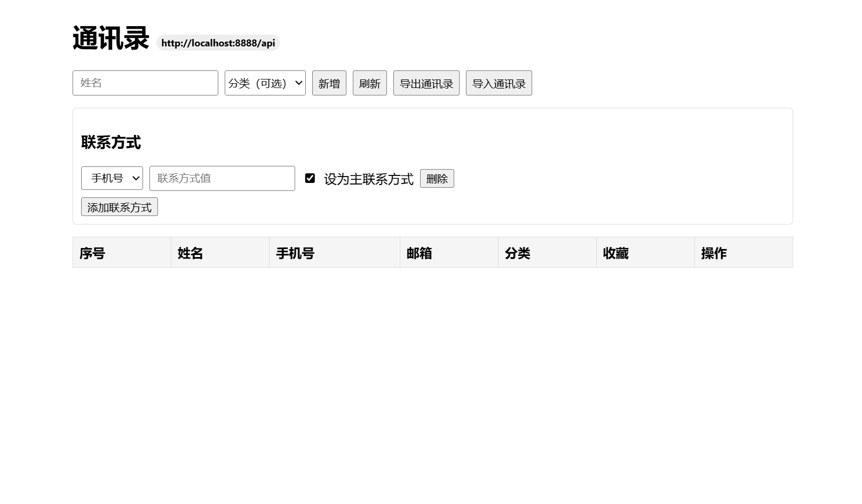This screenshot has width=862, height=504.
Task: Click the 分类 table column header
Action: tap(547, 253)
